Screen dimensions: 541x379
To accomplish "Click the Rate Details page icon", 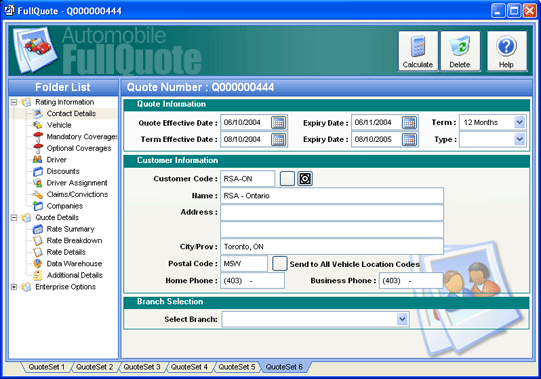I will coord(38,252).
